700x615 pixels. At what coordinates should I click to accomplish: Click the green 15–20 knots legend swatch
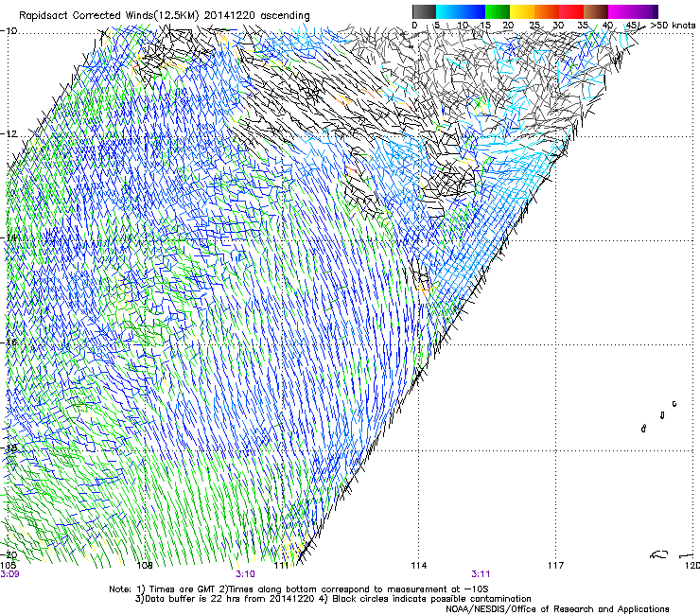click(x=498, y=11)
